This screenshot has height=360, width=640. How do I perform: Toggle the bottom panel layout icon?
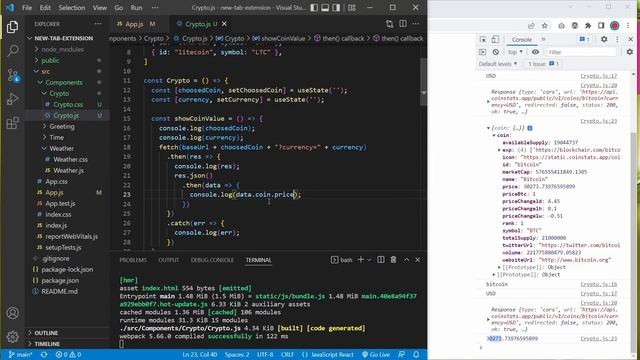(325, 8)
